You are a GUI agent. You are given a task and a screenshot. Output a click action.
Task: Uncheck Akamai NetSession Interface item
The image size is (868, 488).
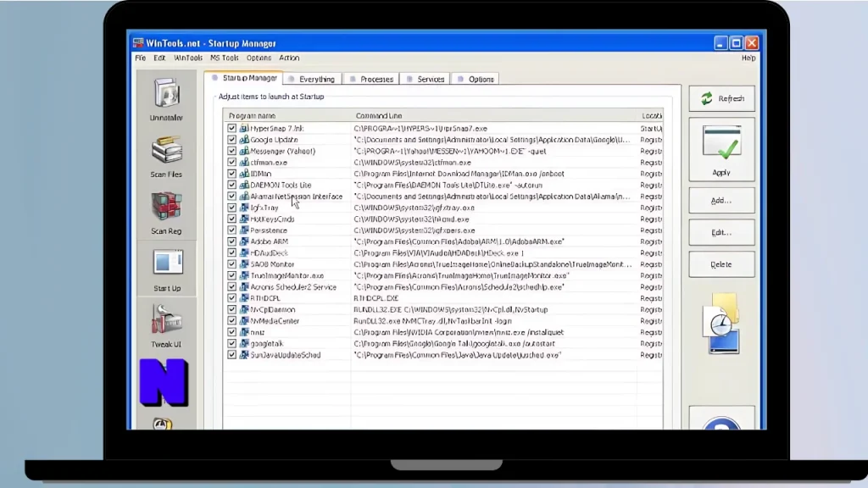pyautogui.click(x=231, y=197)
